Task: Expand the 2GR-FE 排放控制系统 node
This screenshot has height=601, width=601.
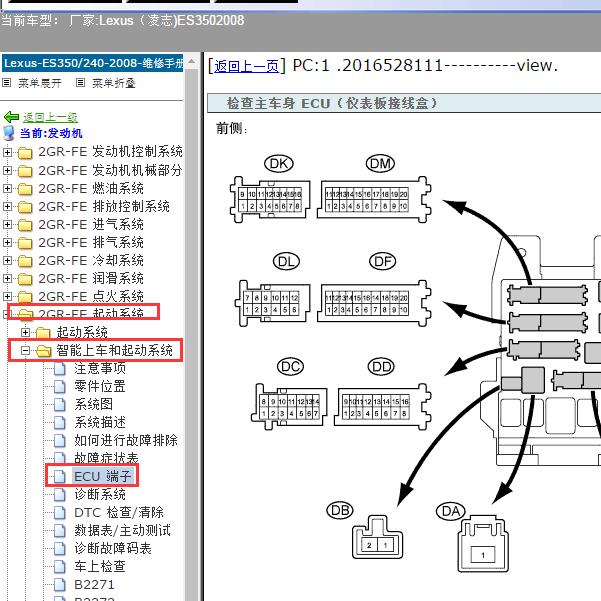Action: tap(7, 206)
